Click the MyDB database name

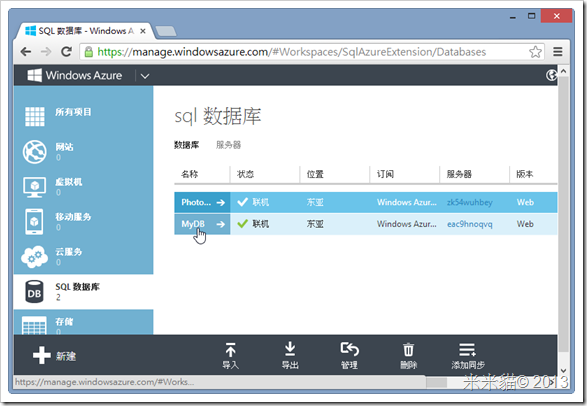point(193,224)
